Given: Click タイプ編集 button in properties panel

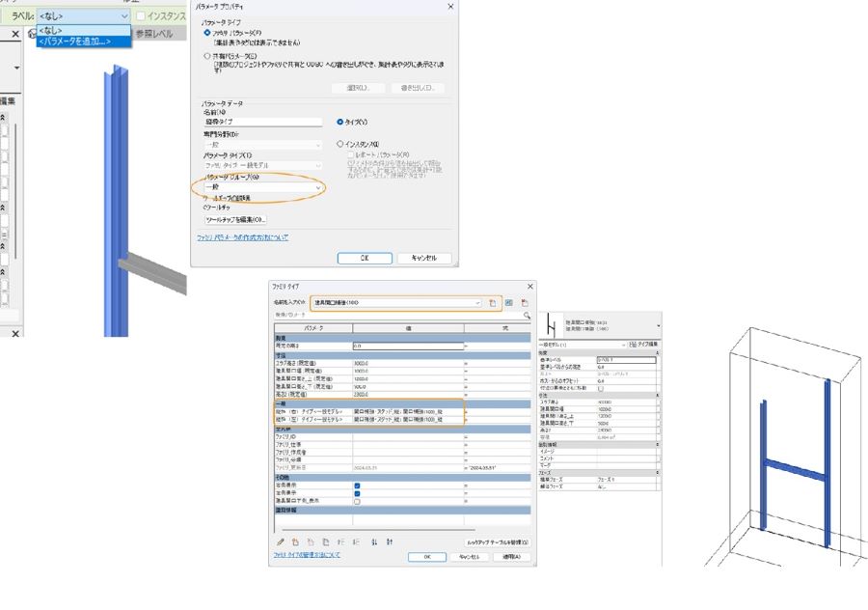Looking at the screenshot, I should coord(643,345).
